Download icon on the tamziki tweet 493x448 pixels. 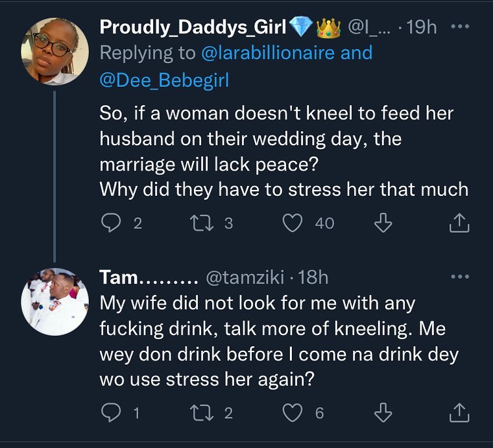tap(383, 412)
